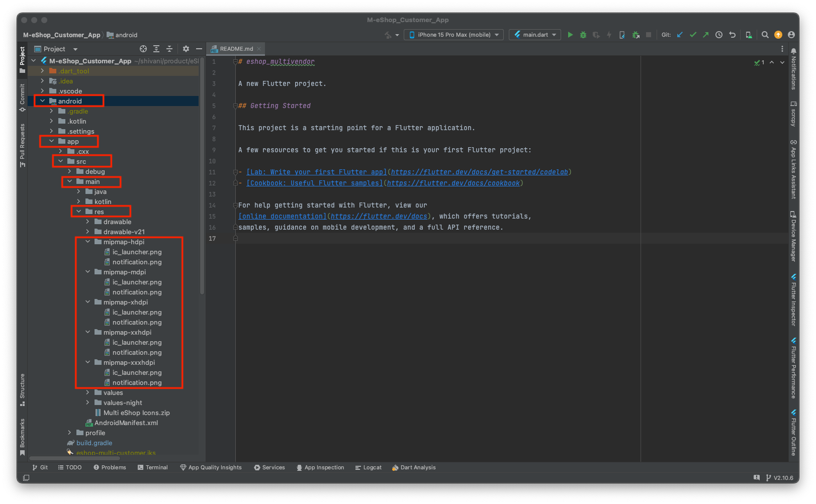
Task: Open the Project view selector dropdown
Action: pos(55,49)
